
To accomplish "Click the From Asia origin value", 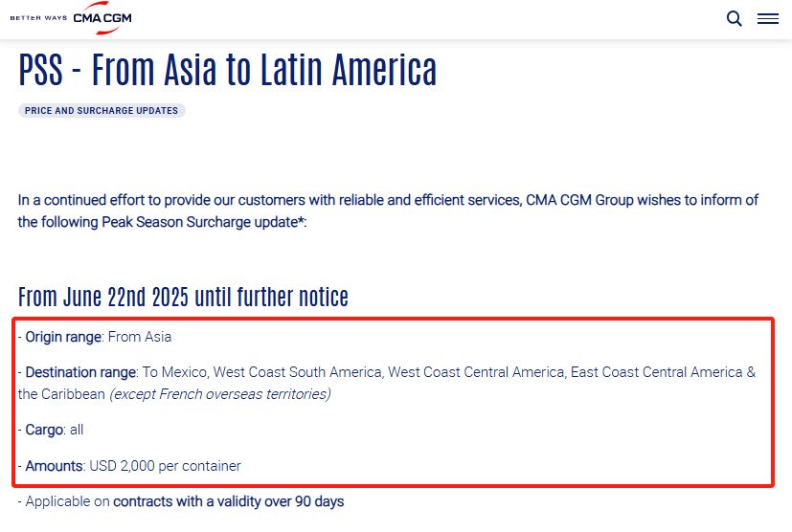I will (x=140, y=337).
